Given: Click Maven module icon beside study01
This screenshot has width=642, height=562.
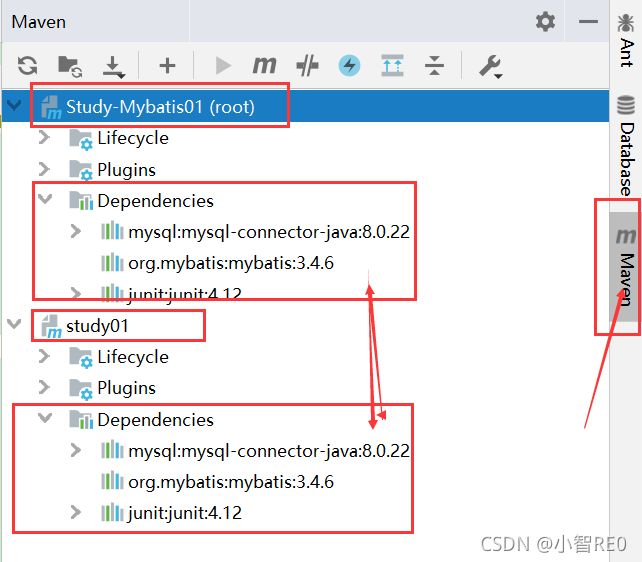Looking at the screenshot, I should point(52,327).
